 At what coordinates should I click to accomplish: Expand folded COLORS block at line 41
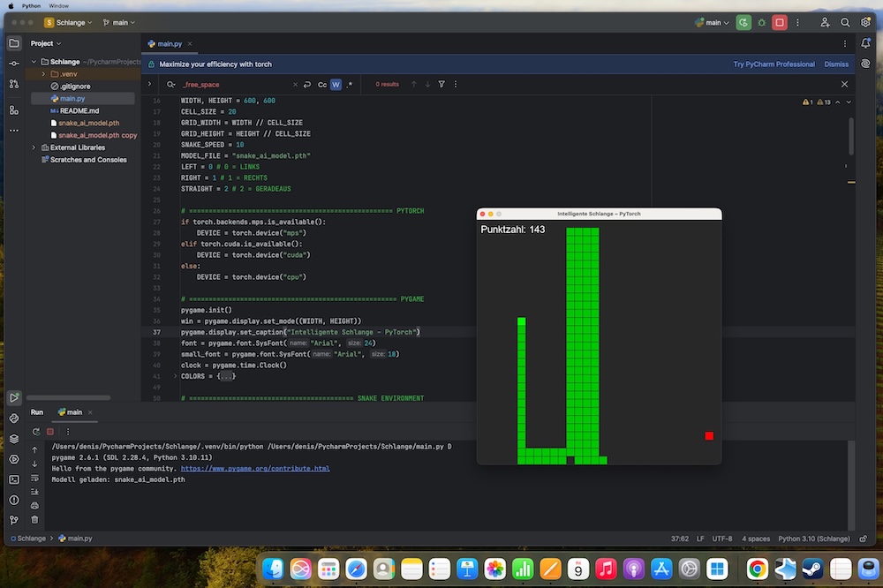[175, 376]
